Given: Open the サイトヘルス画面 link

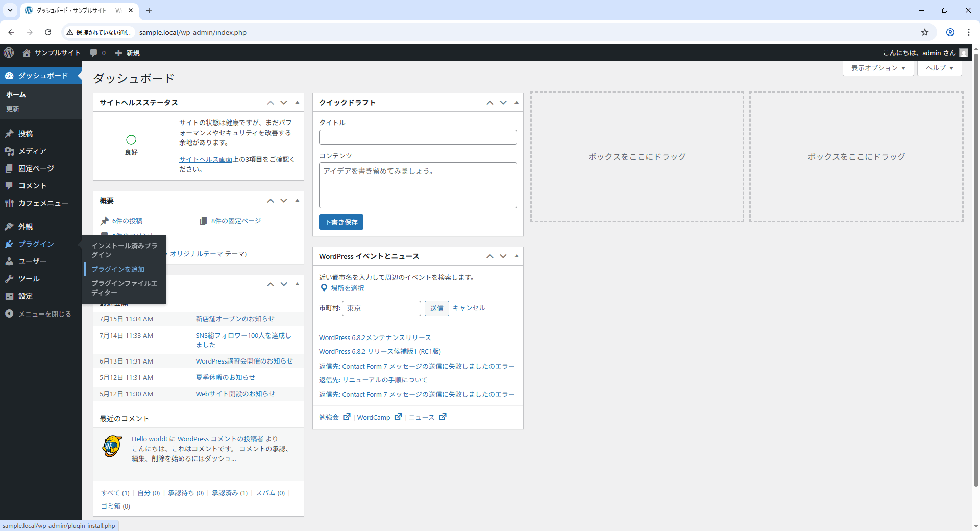Looking at the screenshot, I should pos(206,159).
